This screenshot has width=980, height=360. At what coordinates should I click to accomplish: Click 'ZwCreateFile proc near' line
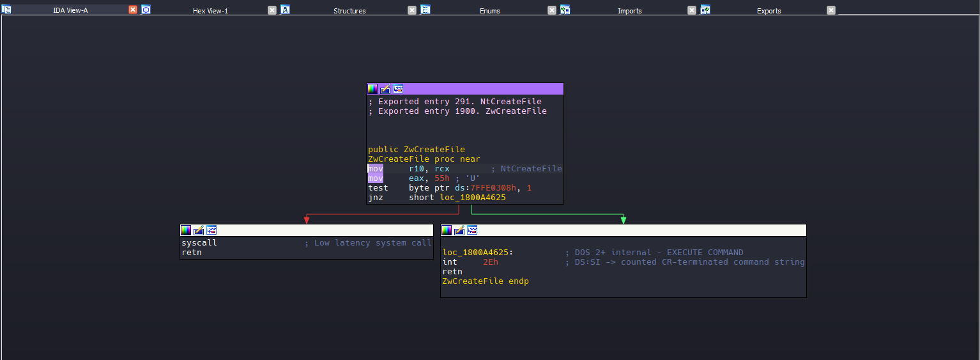coord(424,159)
